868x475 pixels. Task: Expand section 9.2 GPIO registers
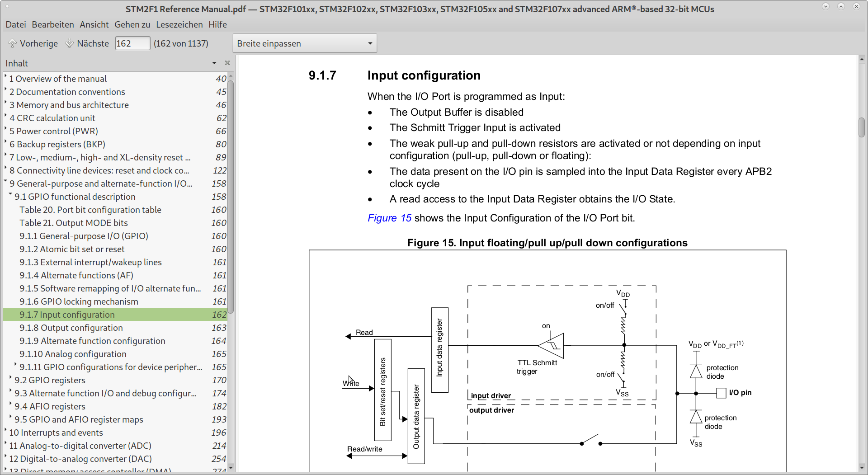11,378
